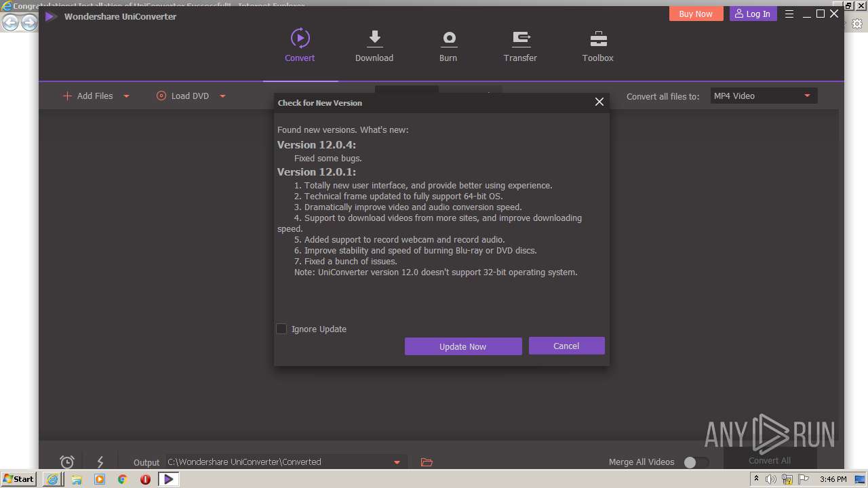868x488 pixels.
Task: Click Update Now
Action: point(463,346)
